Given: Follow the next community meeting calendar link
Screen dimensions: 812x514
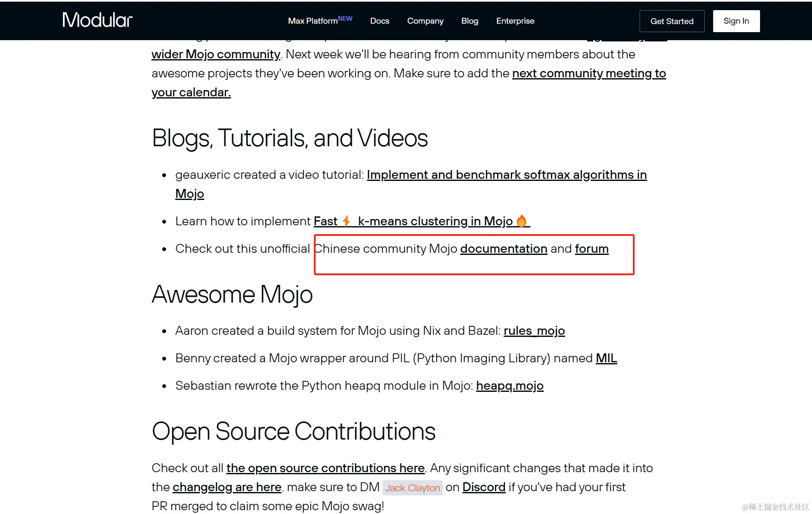Looking at the screenshot, I should [589, 74].
